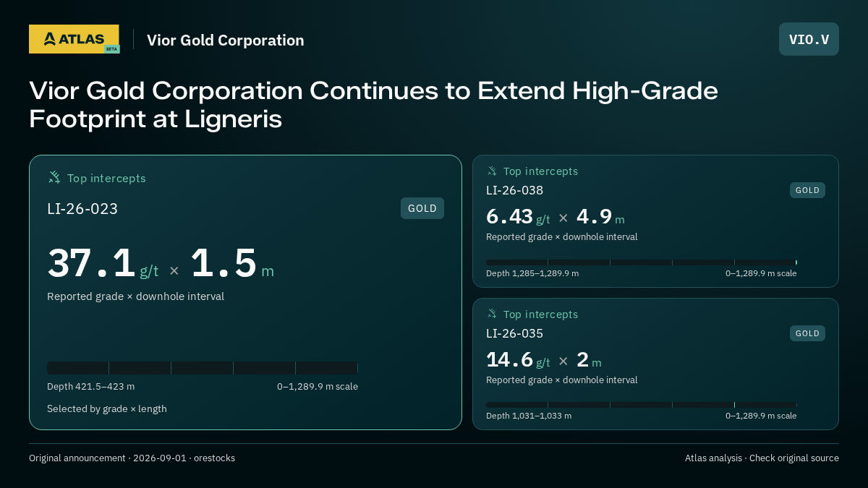Click the 37.1 g/t grade value
This screenshot has height=488, width=868.
click(x=103, y=263)
